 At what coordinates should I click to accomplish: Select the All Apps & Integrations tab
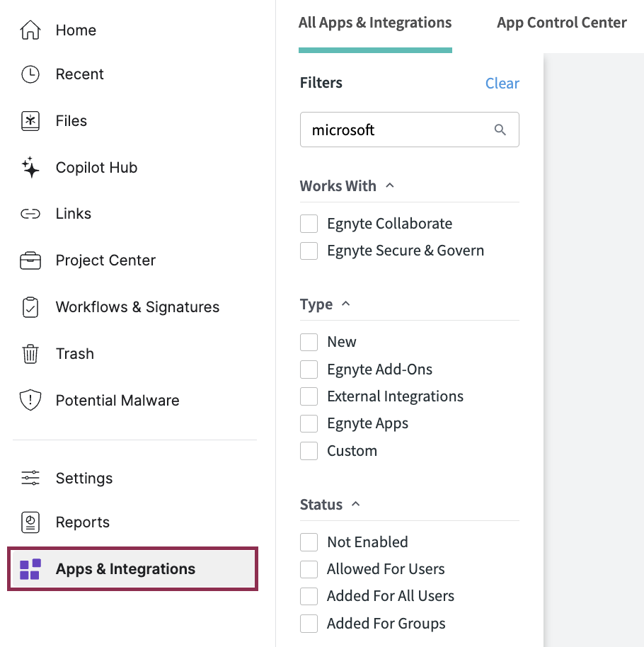click(375, 23)
